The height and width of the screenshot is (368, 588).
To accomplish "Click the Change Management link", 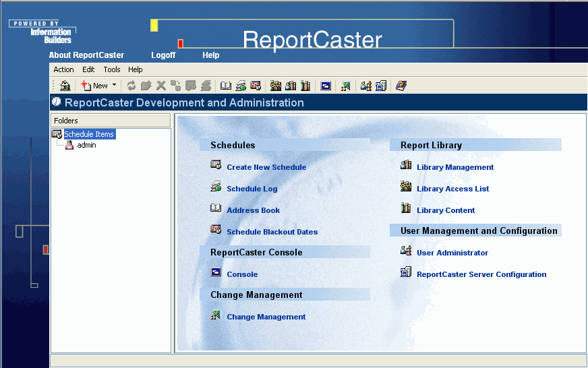I will click(x=266, y=317).
